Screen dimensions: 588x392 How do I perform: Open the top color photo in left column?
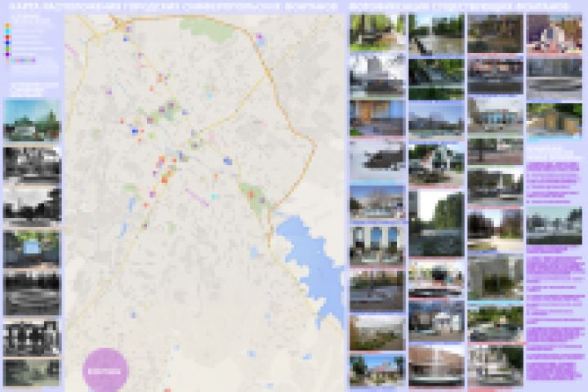[32, 120]
